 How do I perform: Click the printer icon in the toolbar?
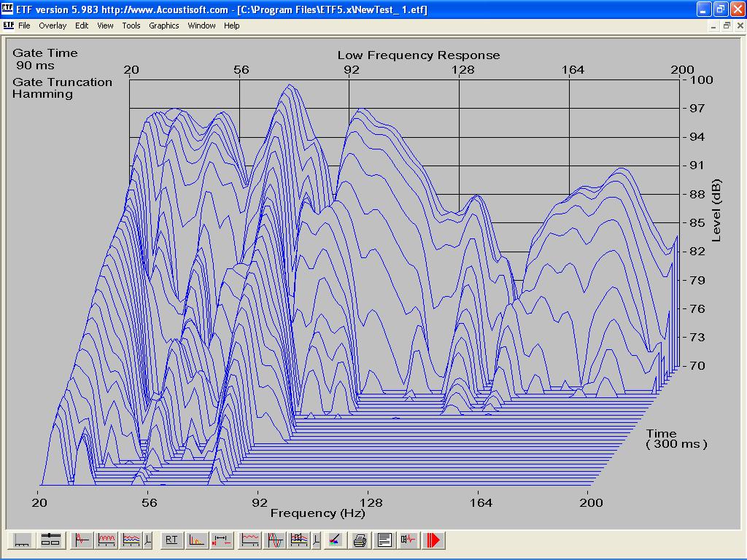click(360, 540)
